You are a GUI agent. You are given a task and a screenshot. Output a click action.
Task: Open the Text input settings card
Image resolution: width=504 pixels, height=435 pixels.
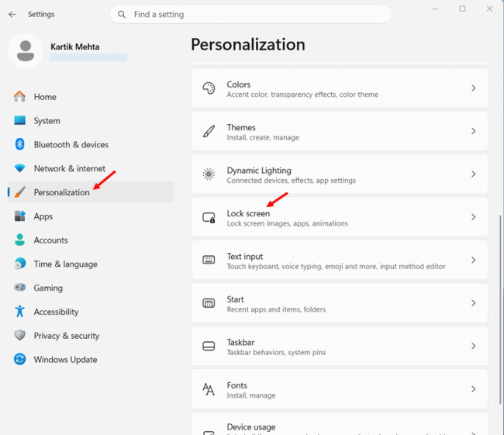click(x=340, y=260)
